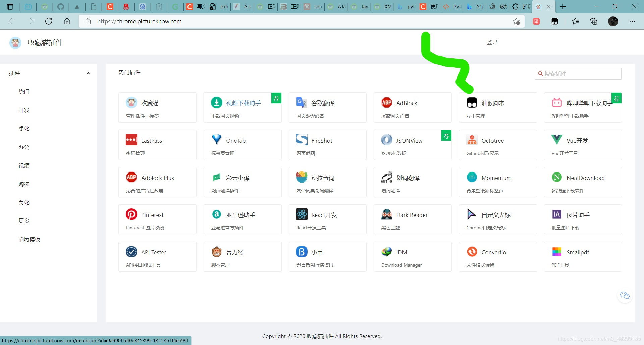This screenshot has height=345, width=644.
Task: Click the 收藏猫 logo in header
Action: (x=15, y=43)
